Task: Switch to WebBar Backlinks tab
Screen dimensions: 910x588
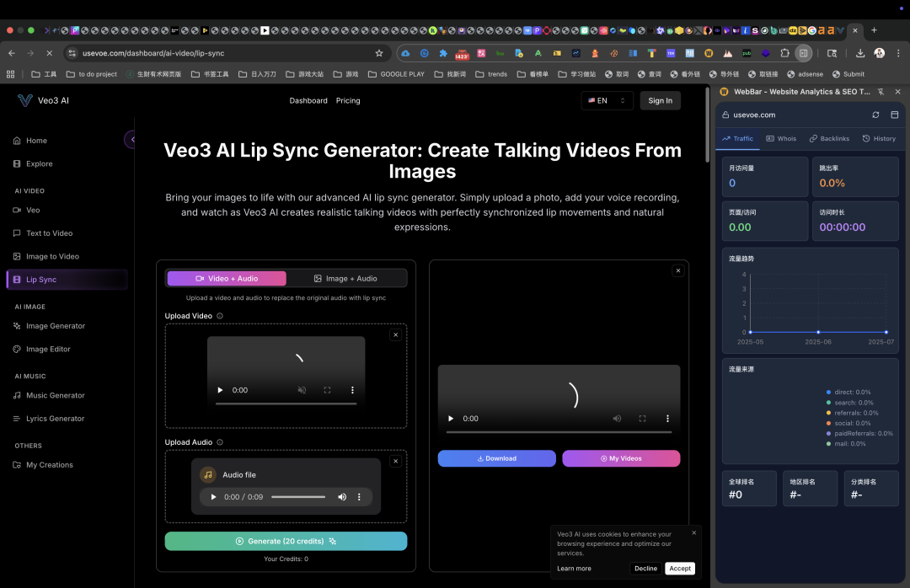Action: (829, 139)
